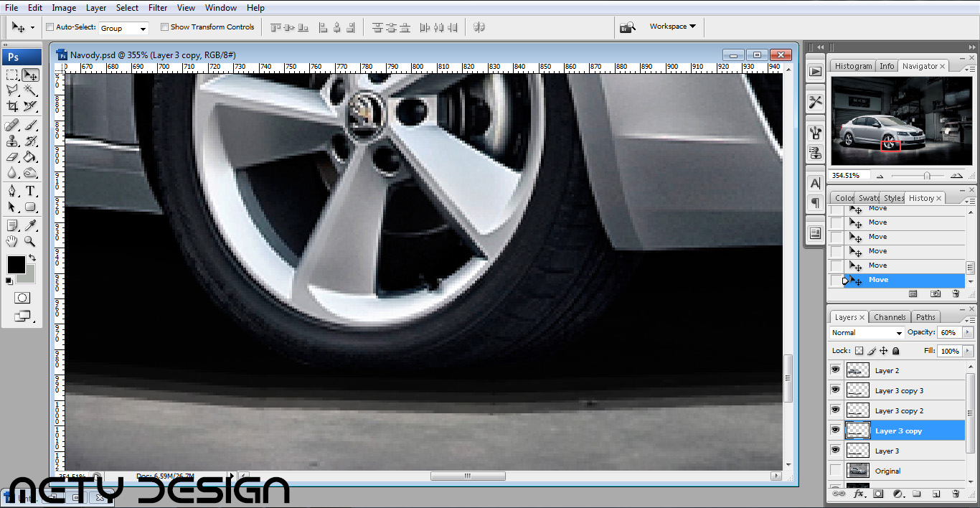Screen dimensions: 980x508
Task: Select the Zoom tool
Action: pos(30,242)
